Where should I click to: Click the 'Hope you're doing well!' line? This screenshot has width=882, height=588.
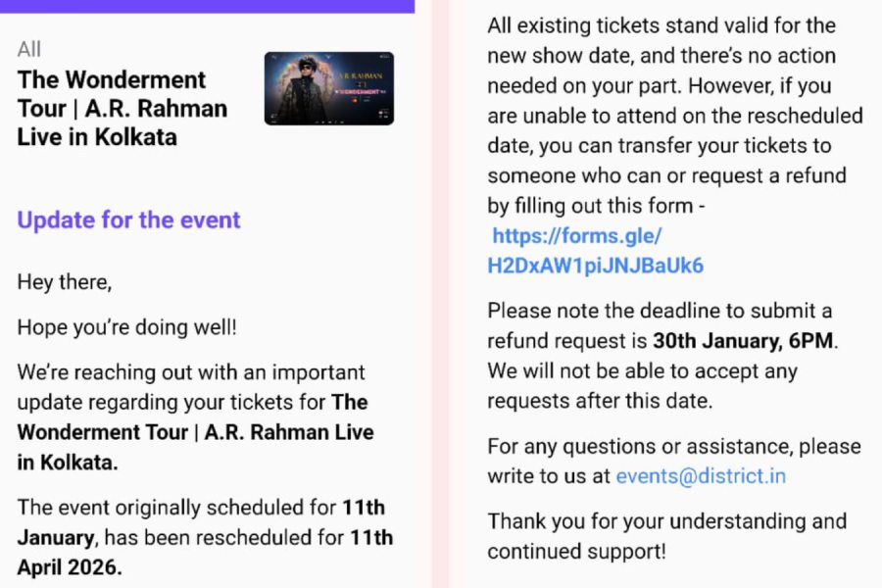126,327
